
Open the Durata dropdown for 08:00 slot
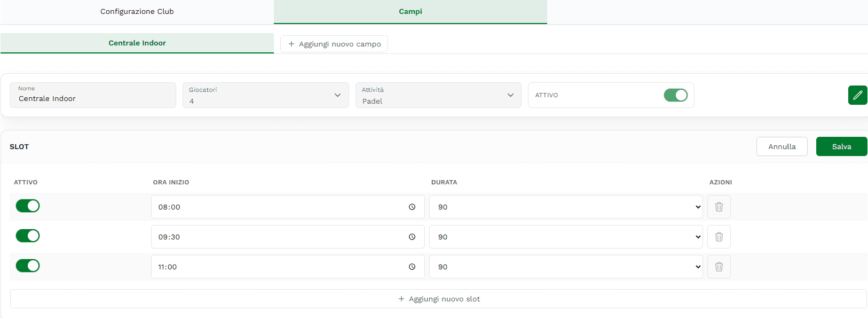pos(566,207)
